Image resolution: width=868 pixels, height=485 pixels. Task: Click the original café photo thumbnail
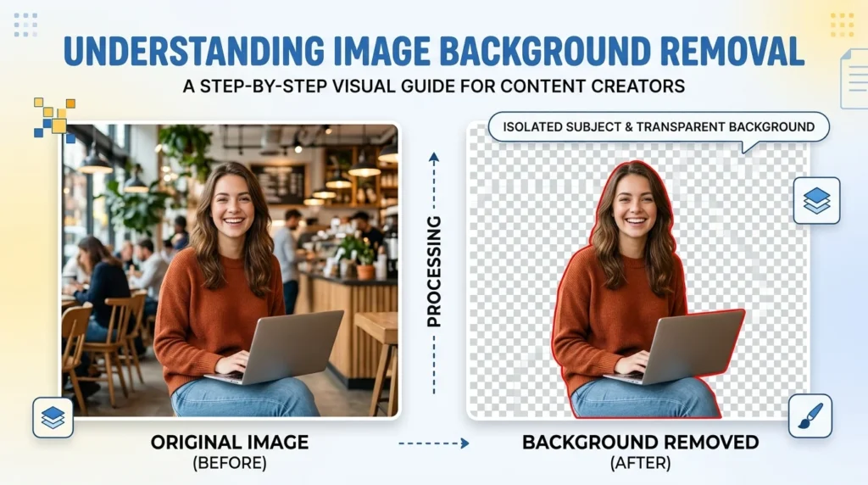tap(231, 270)
